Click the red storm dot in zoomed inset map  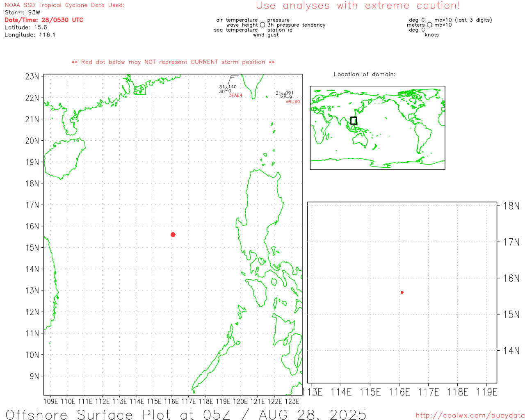[402, 292]
